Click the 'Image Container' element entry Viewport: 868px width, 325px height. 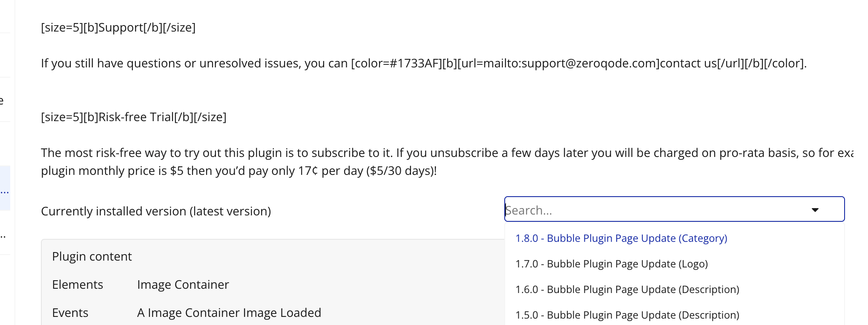click(x=183, y=284)
